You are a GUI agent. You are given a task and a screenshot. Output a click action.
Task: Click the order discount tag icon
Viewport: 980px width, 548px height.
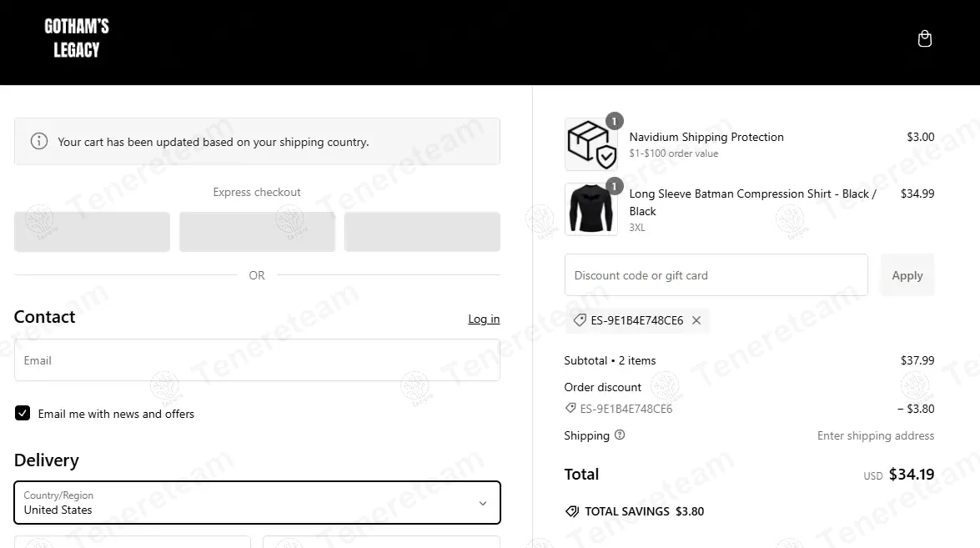tap(570, 409)
